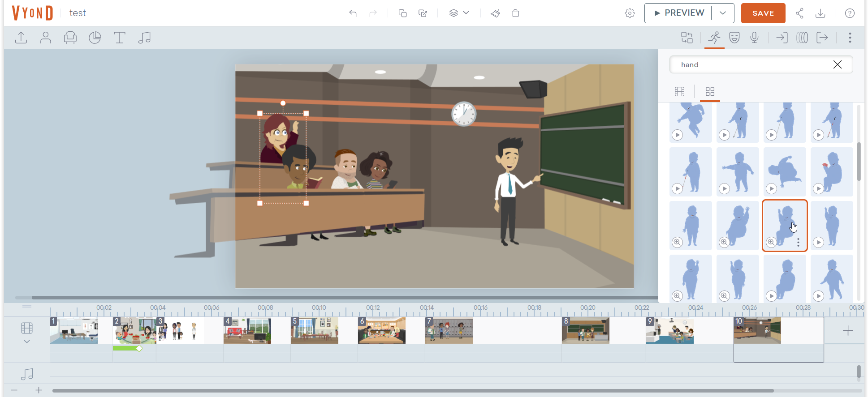Select scene 8 thumbnail in the timeline
This screenshot has width=868, height=397.
[585, 331]
